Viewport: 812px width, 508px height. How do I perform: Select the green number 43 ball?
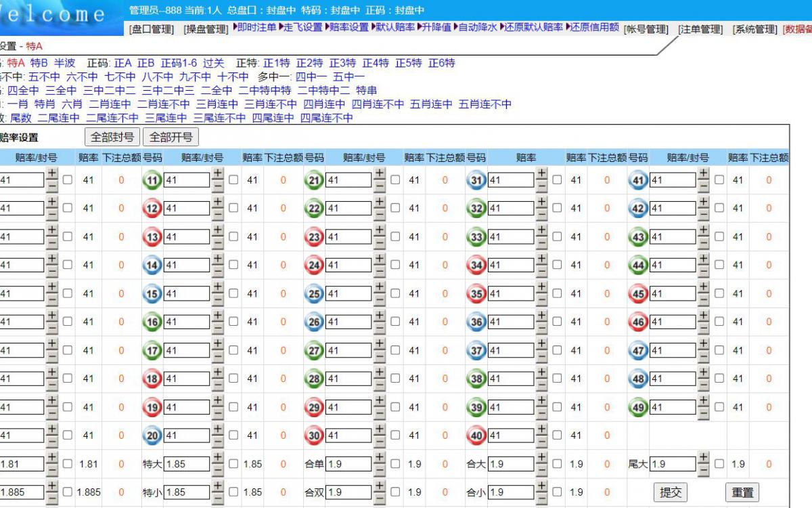click(x=639, y=237)
